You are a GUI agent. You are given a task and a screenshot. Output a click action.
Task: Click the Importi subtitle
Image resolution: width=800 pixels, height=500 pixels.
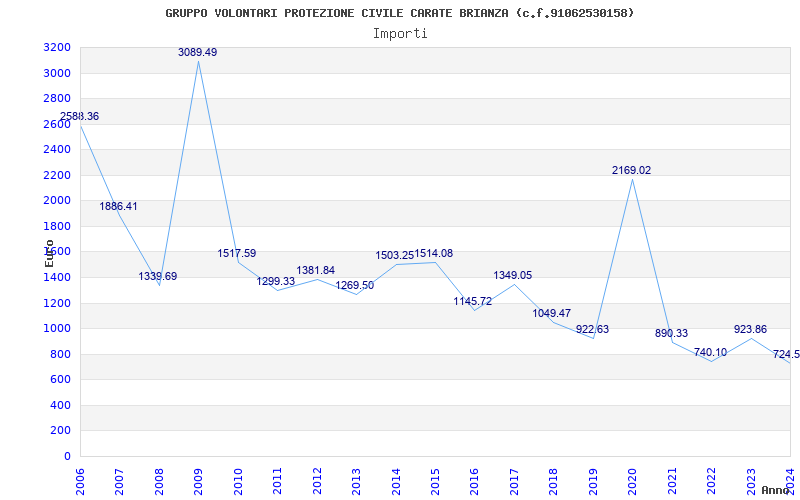[400, 34]
